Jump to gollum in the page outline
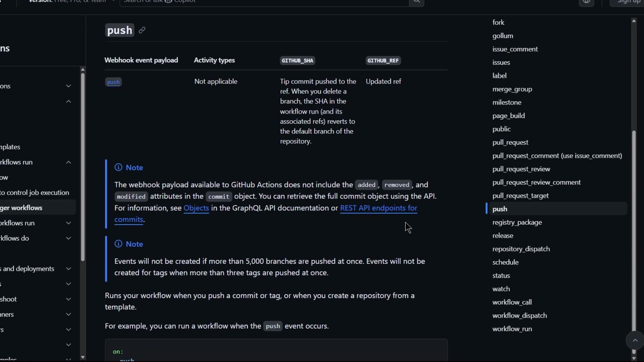The image size is (644, 362). point(503,36)
